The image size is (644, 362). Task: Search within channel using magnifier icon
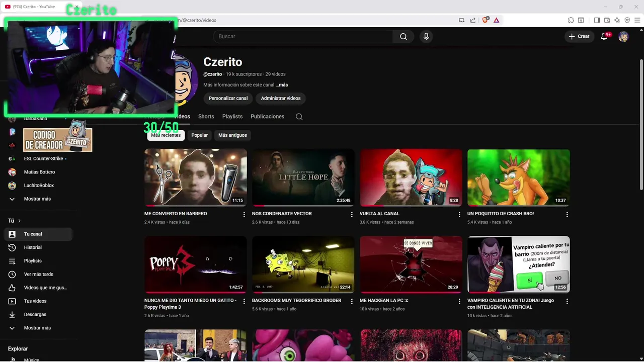(299, 117)
